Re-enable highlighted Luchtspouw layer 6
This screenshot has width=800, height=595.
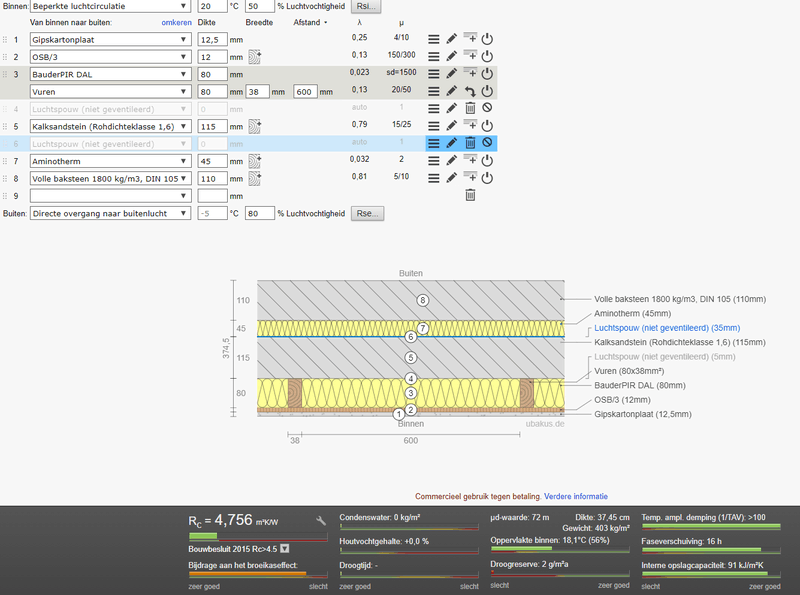click(x=487, y=142)
